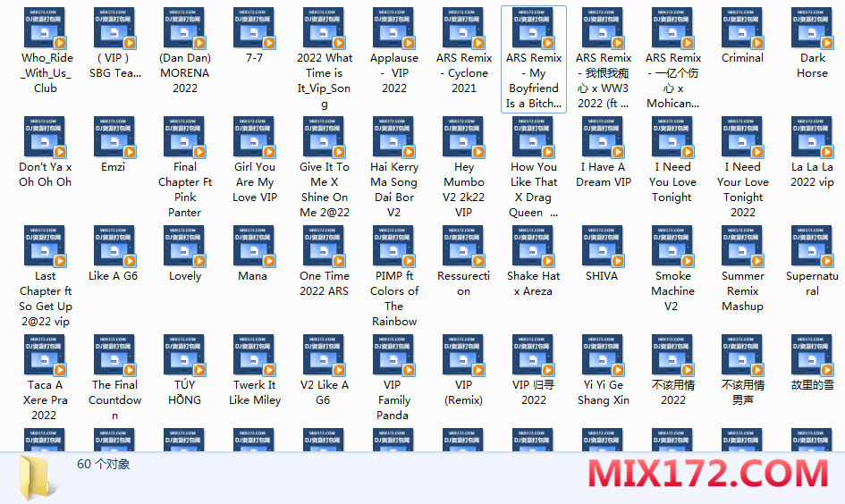Select the Mana file icon
The width and height of the screenshot is (845, 504).
(x=254, y=246)
